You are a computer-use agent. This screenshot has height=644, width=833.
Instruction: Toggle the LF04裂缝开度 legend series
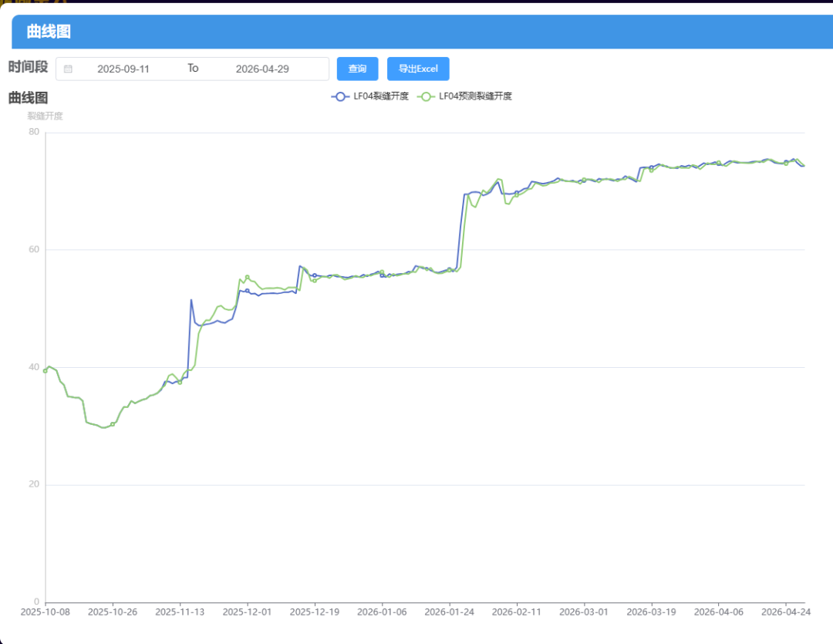click(x=369, y=96)
